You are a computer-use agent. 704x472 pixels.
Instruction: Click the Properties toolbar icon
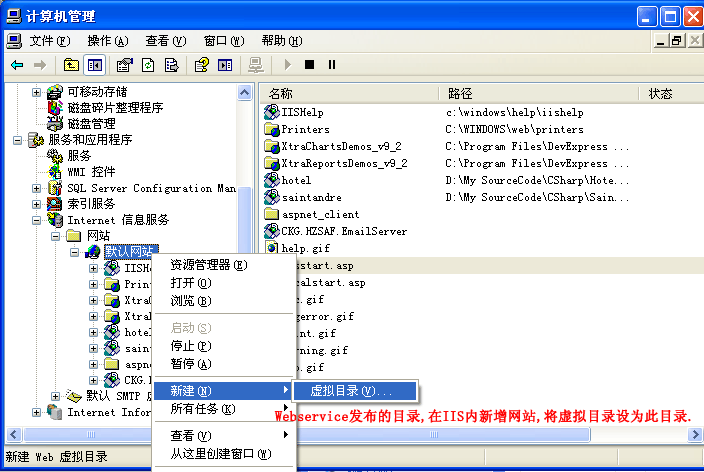pos(125,65)
